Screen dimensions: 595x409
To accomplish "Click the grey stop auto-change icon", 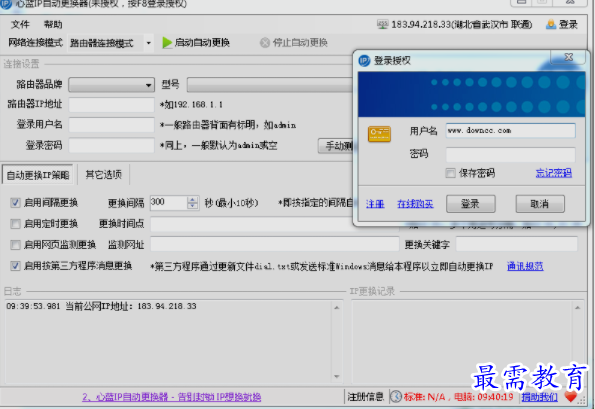I will pyautogui.click(x=264, y=42).
